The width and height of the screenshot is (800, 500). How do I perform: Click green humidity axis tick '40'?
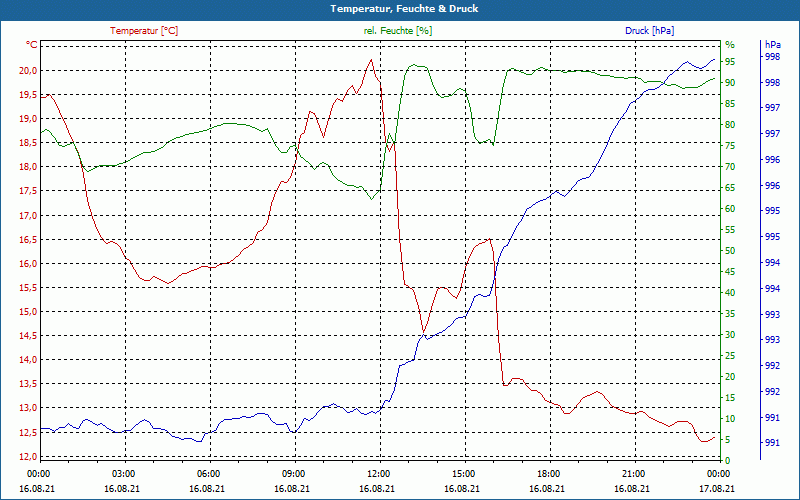tap(730, 293)
